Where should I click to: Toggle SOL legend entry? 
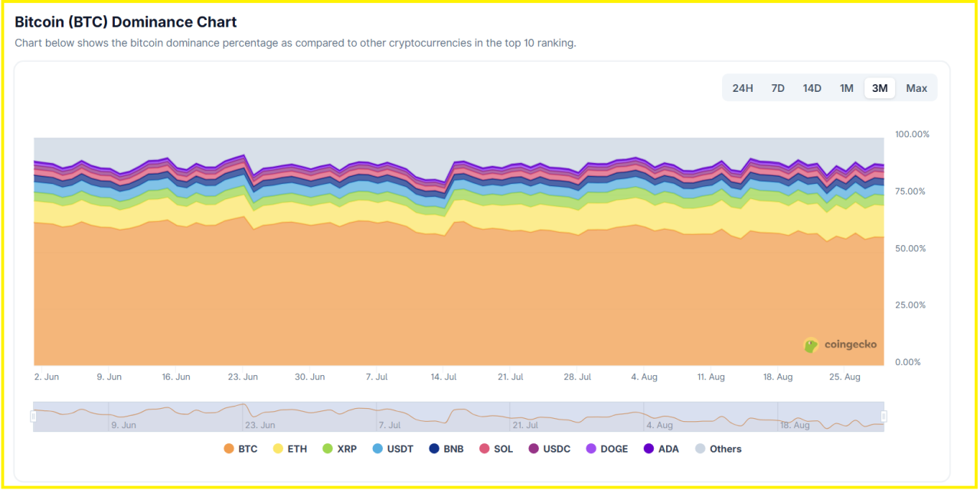point(496,449)
